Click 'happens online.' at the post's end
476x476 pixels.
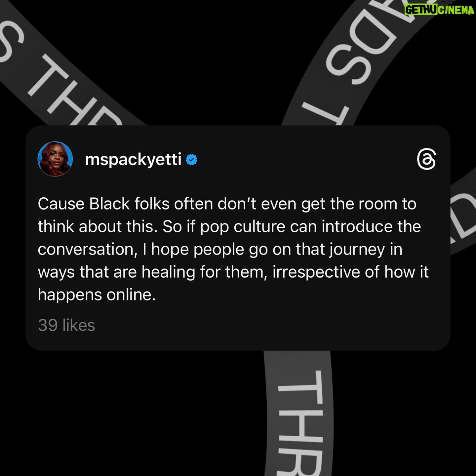pyautogui.click(x=97, y=295)
